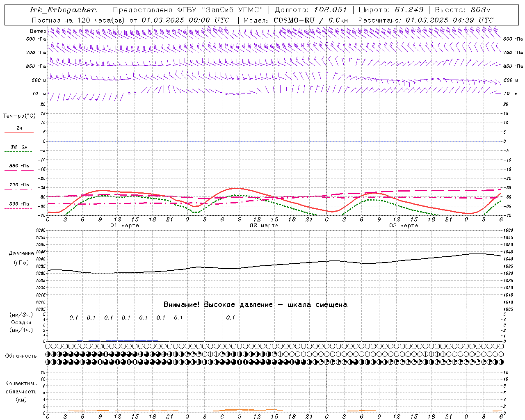Select the 700 гПа temperature legend entry
The height and width of the screenshot is (420, 525).
(x=19, y=185)
